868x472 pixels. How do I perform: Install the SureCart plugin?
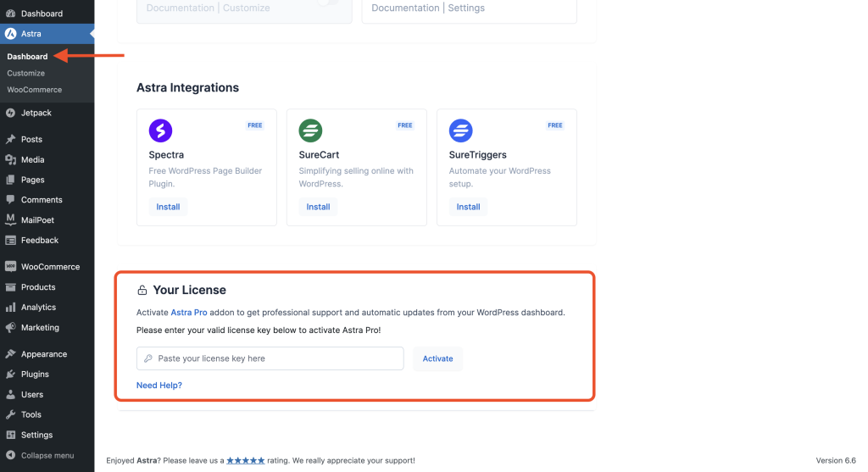[x=318, y=207]
